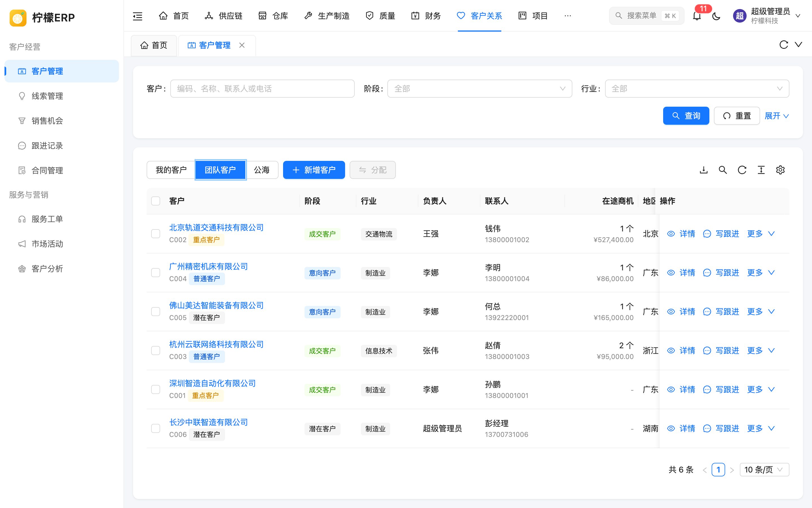This screenshot has height=508, width=812.
Task: Open 服务工单 in sidebar
Action: coord(62,219)
